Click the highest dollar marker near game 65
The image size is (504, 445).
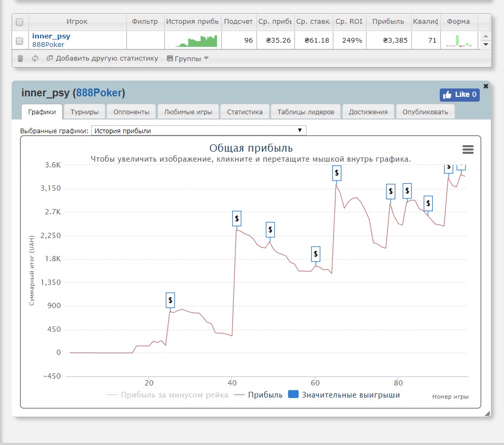(337, 173)
